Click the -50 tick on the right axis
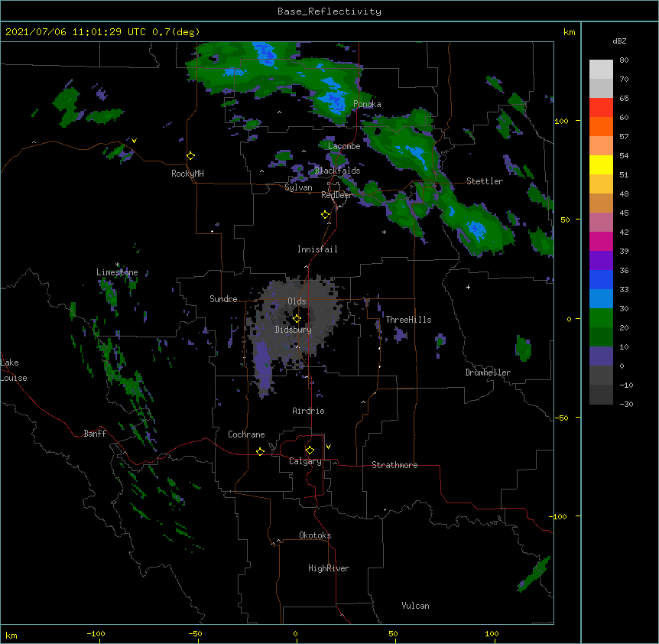Image resolution: width=659 pixels, height=644 pixels. coord(561,418)
